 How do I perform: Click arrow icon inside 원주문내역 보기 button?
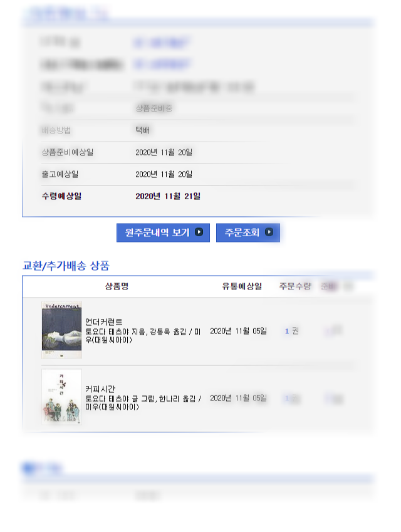point(199,232)
